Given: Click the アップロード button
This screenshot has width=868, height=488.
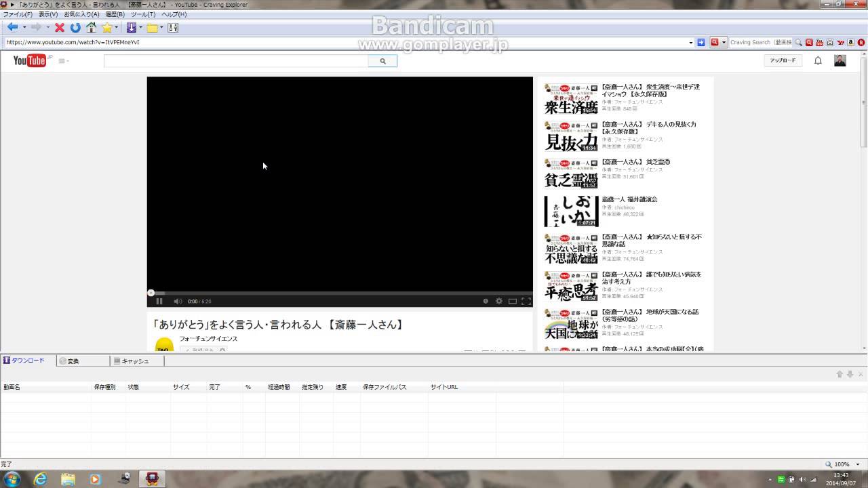Looking at the screenshot, I should click(x=783, y=60).
